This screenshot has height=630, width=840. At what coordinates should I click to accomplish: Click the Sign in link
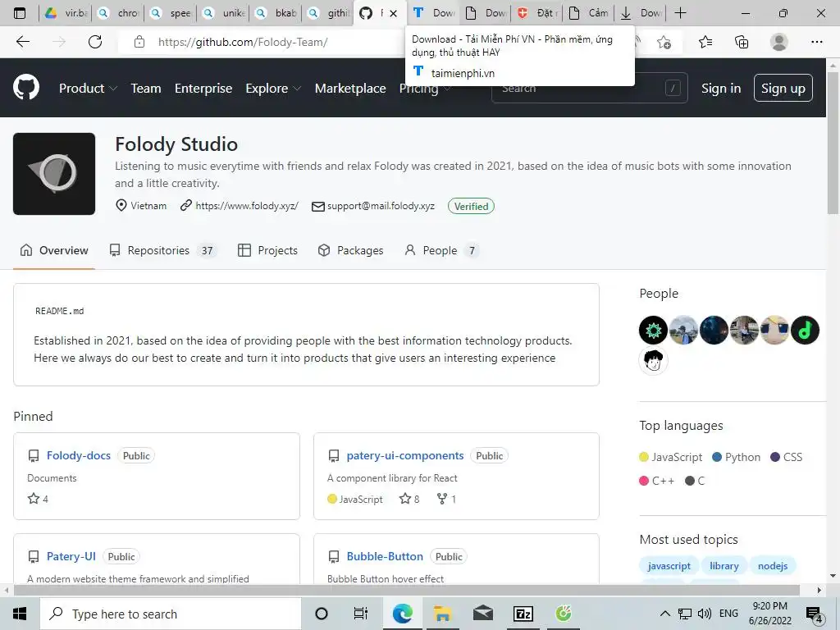tap(721, 89)
